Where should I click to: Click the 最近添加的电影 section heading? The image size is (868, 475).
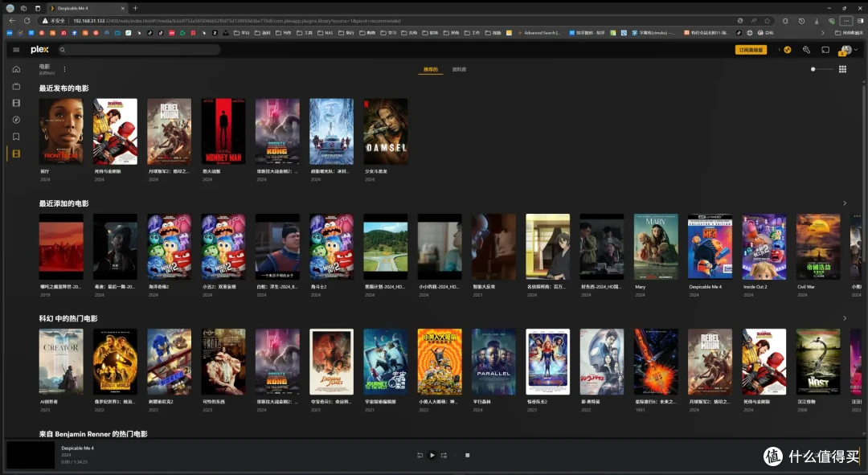pos(63,203)
